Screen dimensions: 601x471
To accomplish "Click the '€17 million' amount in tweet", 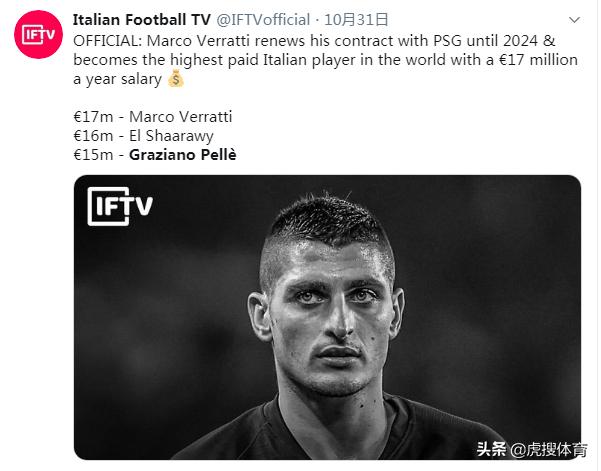I will [526, 58].
